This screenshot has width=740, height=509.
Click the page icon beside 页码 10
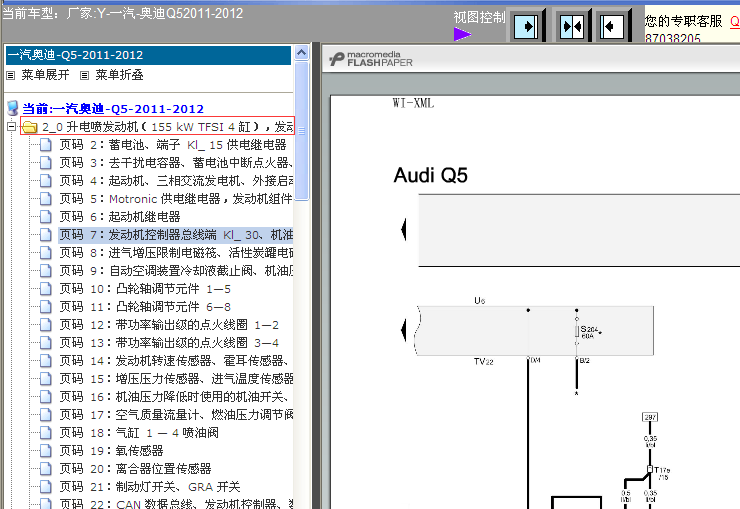tap(46, 289)
